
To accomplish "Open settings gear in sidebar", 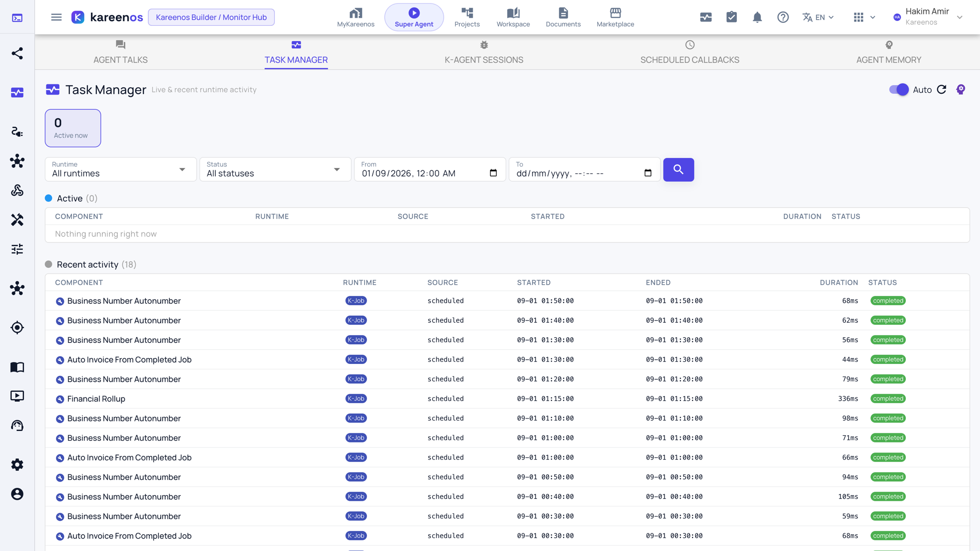I will click(17, 464).
